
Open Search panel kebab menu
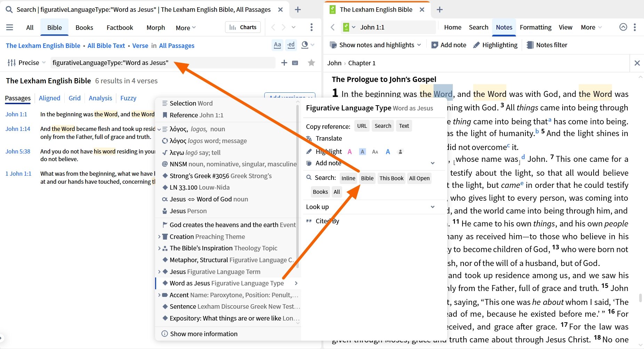pos(311,27)
